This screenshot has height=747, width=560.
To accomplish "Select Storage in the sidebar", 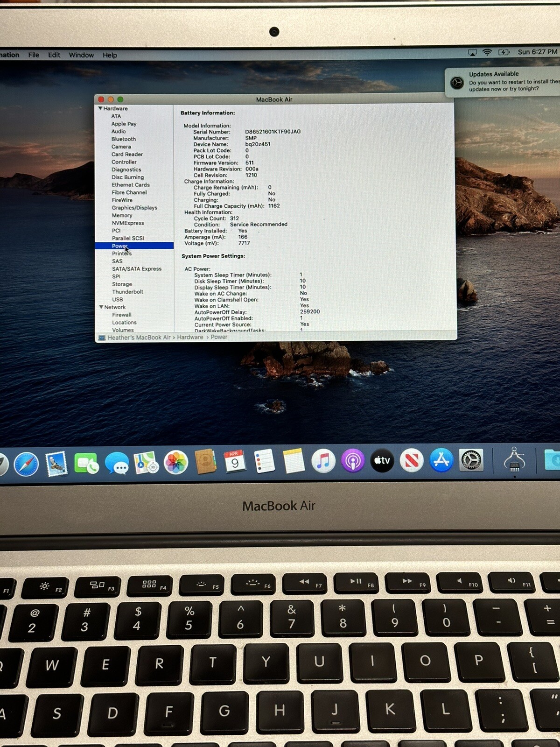I will [x=122, y=284].
